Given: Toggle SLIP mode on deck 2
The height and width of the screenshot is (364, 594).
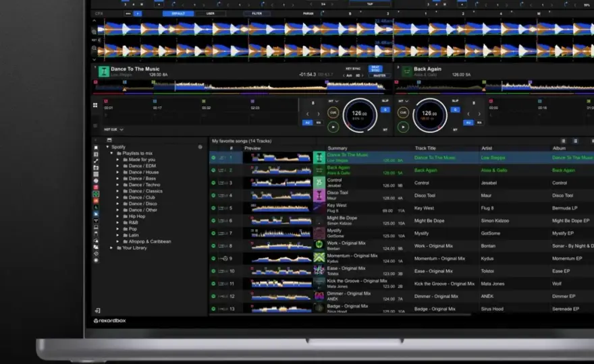Looking at the screenshot, I should click(x=455, y=101).
